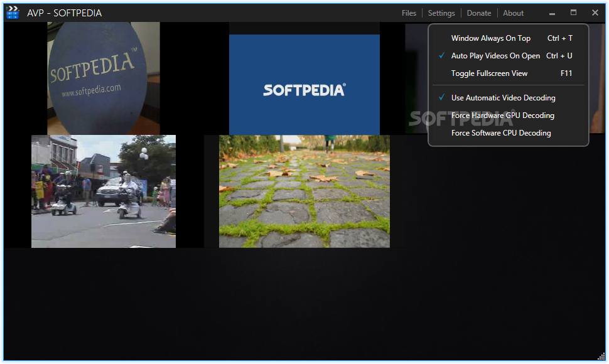Select Force Software CPU Decoding
This screenshot has width=609, height=364.
tap(509, 132)
